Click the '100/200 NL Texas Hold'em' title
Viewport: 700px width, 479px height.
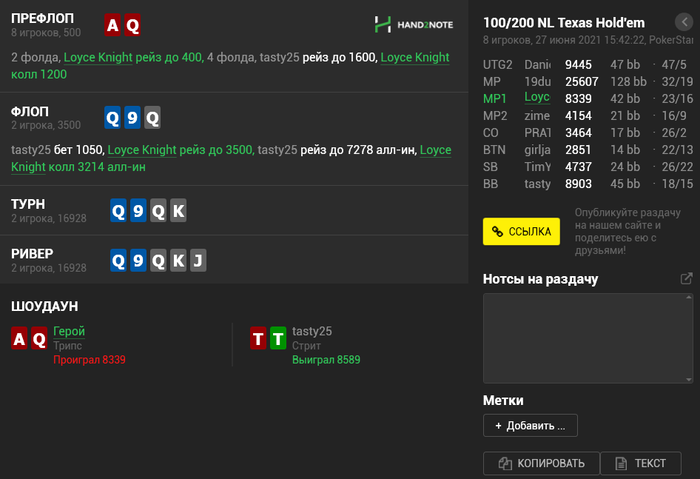coord(564,23)
